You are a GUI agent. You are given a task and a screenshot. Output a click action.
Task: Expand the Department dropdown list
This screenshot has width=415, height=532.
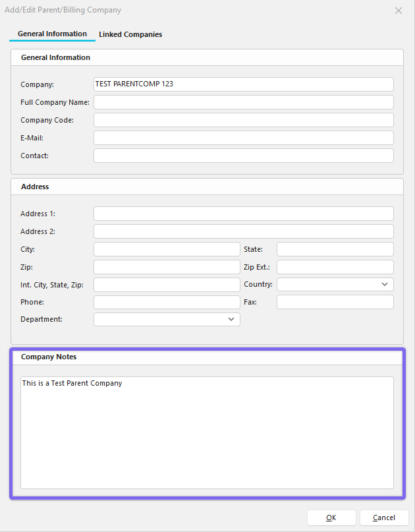tap(167, 320)
